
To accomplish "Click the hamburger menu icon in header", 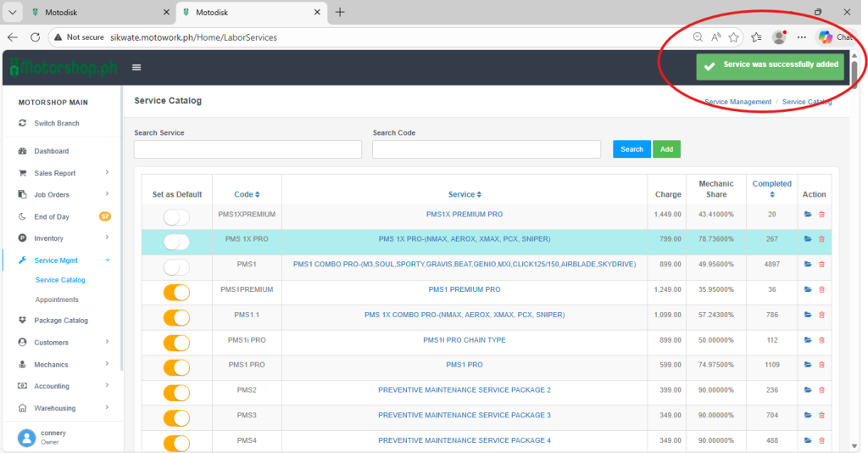I will [136, 68].
